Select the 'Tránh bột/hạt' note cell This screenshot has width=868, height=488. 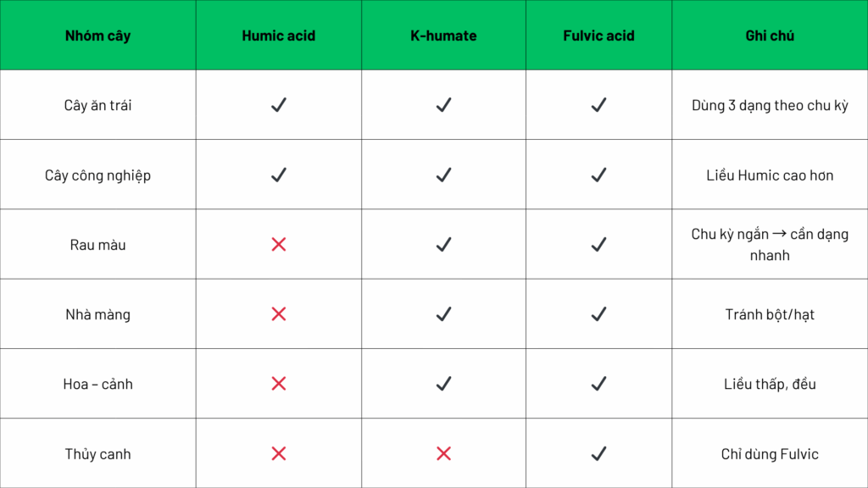(770, 314)
